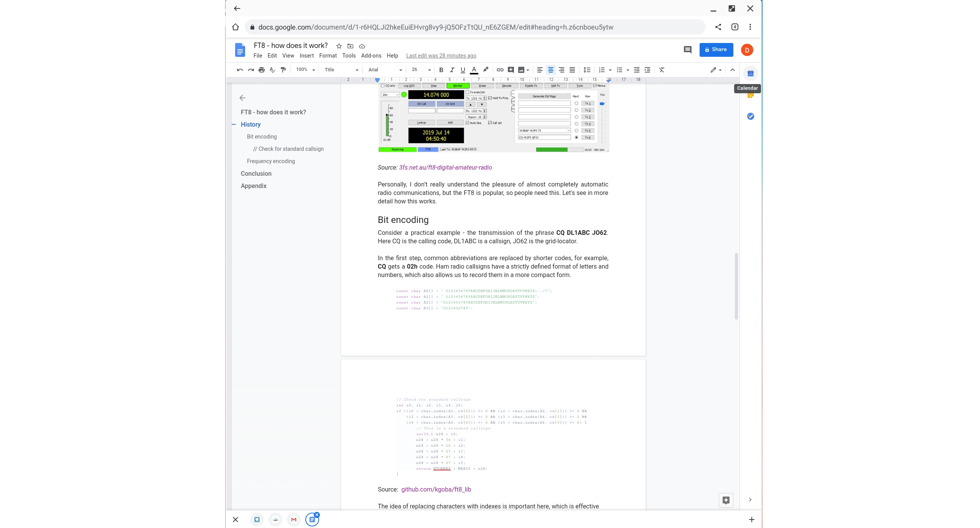Open comment history icon
The width and height of the screenshot is (980, 528).
pos(687,50)
